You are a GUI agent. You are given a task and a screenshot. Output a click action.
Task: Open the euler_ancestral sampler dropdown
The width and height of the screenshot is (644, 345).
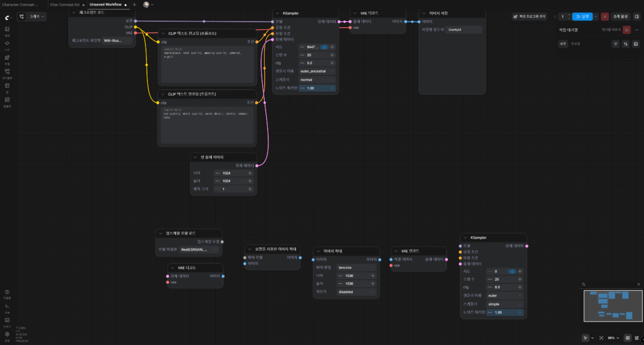coord(317,72)
